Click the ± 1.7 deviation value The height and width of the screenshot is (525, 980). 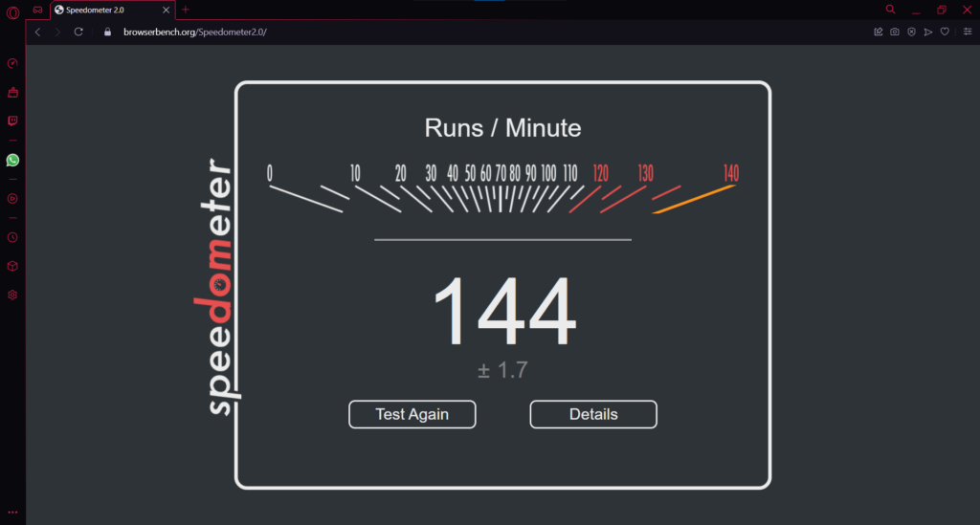point(502,369)
